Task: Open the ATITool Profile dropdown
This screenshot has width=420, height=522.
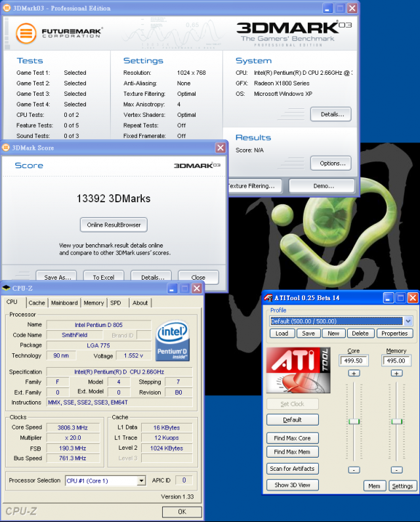Action: click(408, 321)
